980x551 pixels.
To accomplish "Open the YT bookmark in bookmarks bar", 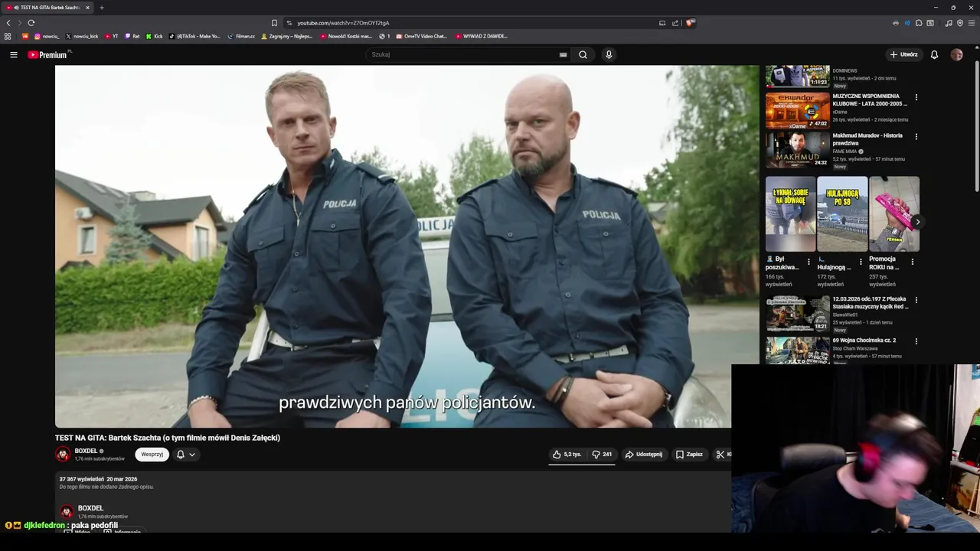I will tap(112, 36).
